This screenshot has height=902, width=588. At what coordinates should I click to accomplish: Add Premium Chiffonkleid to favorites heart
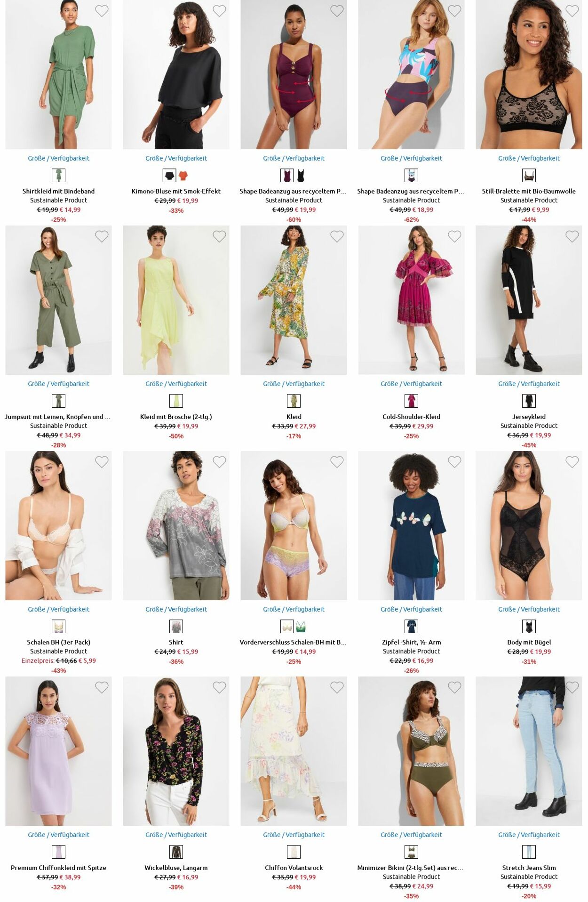coord(102,687)
